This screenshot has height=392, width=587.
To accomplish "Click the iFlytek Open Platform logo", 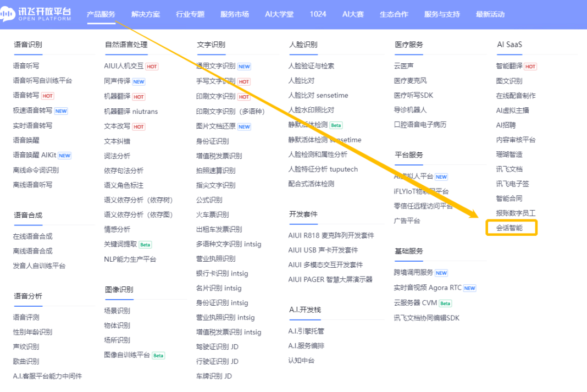I will [x=36, y=14].
